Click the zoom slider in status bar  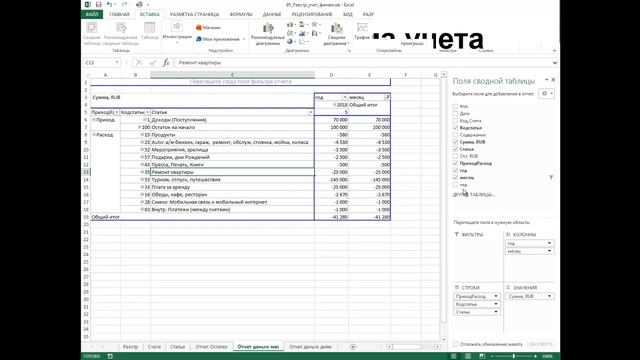pyautogui.click(x=513, y=356)
